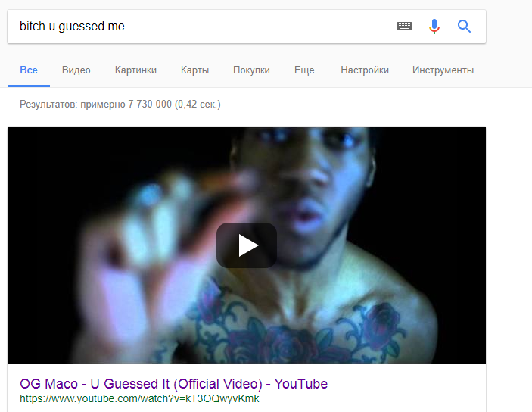Click the results count text
The height and width of the screenshot is (412, 532).
[120, 104]
